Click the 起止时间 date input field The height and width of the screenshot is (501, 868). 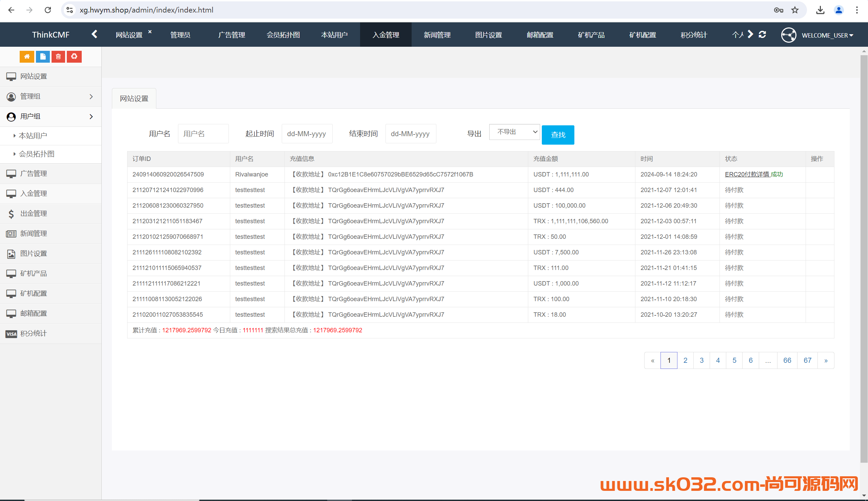[307, 133]
